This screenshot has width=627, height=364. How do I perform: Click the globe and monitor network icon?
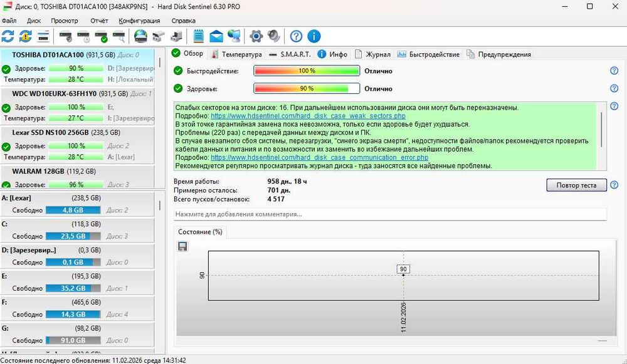[x=234, y=36]
